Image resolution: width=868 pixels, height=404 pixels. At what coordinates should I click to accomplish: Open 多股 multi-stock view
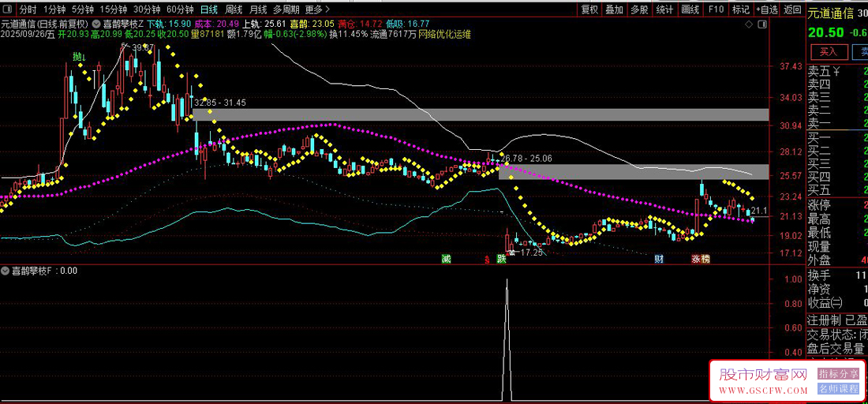(x=639, y=9)
